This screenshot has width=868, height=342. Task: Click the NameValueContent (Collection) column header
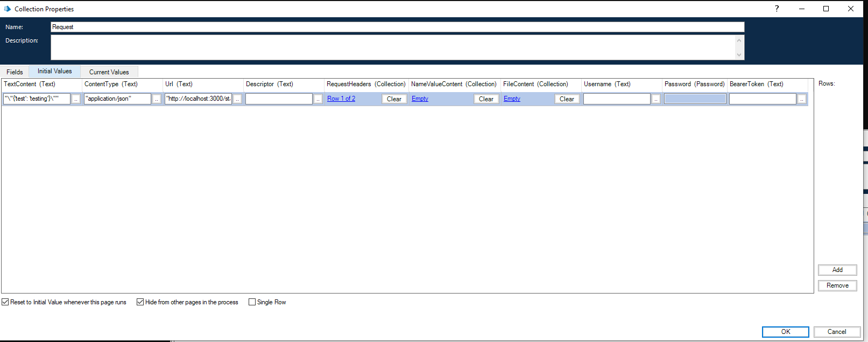click(x=454, y=85)
